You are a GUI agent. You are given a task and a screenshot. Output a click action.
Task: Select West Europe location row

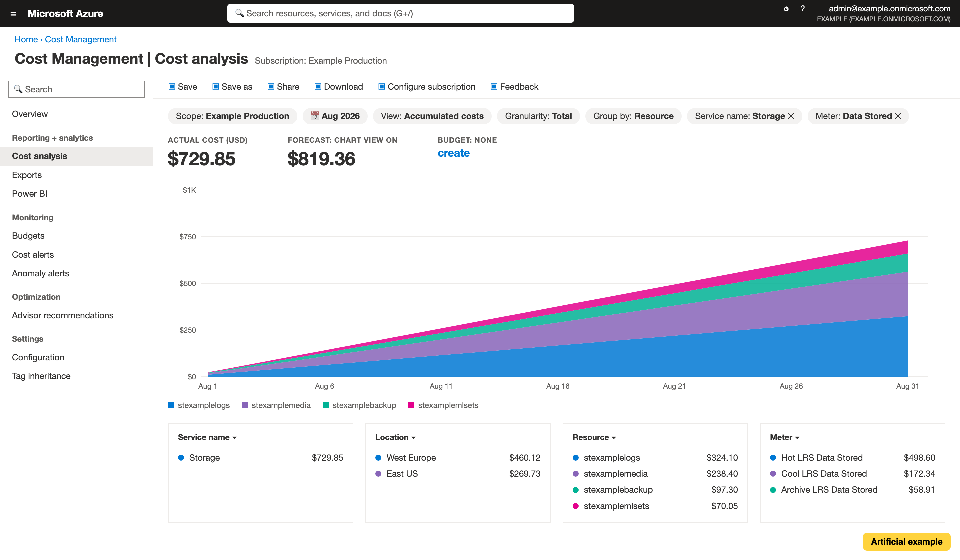(458, 458)
